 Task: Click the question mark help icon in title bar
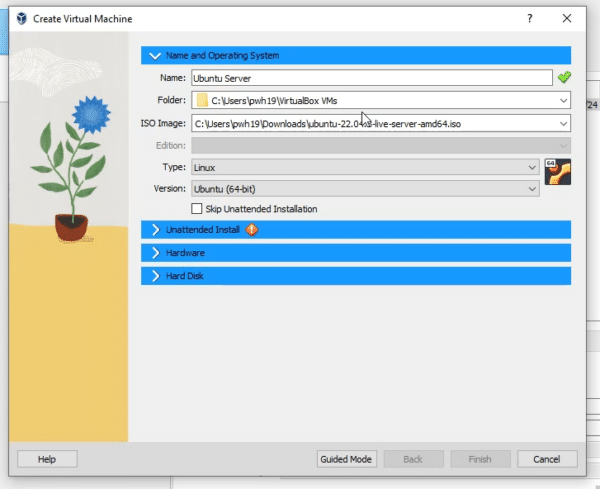pyautogui.click(x=529, y=19)
